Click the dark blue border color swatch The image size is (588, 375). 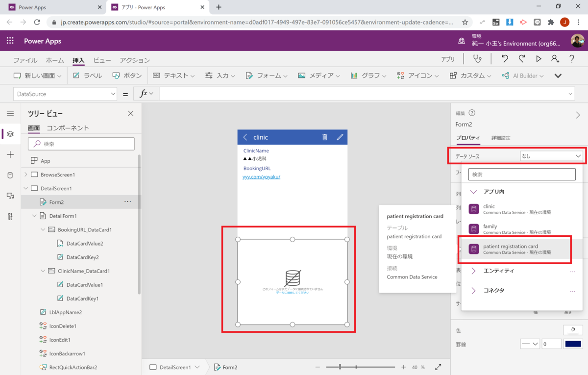pyautogui.click(x=573, y=344)
